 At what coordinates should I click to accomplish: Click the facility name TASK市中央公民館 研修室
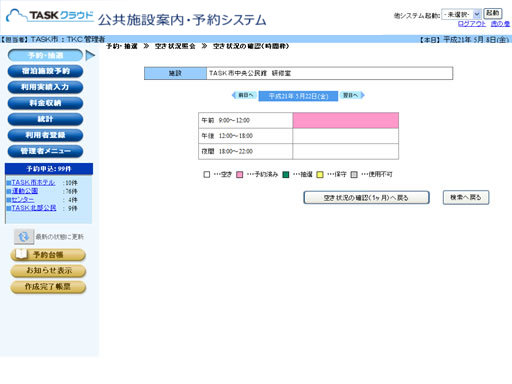tap(250, 73)
